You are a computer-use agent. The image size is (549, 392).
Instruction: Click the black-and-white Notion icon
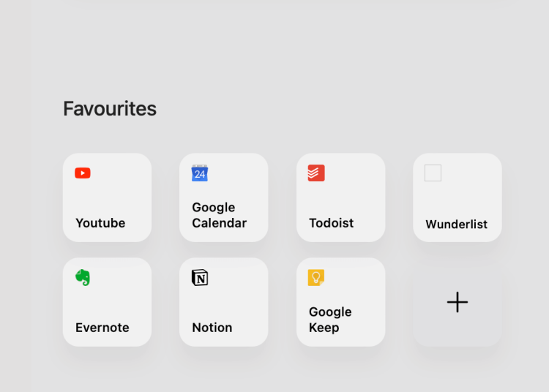(x=200, y=278)
